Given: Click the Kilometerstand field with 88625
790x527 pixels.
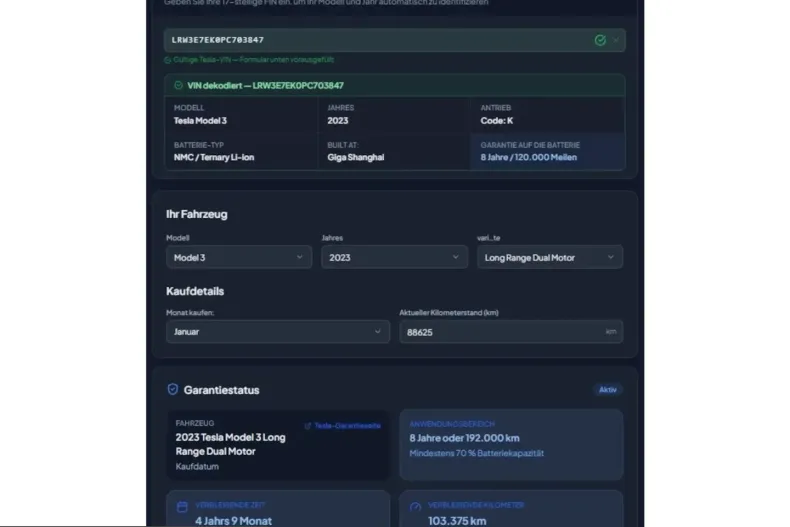Looking at the screenshot, I should pyautogui.click(x=511, y=332).
